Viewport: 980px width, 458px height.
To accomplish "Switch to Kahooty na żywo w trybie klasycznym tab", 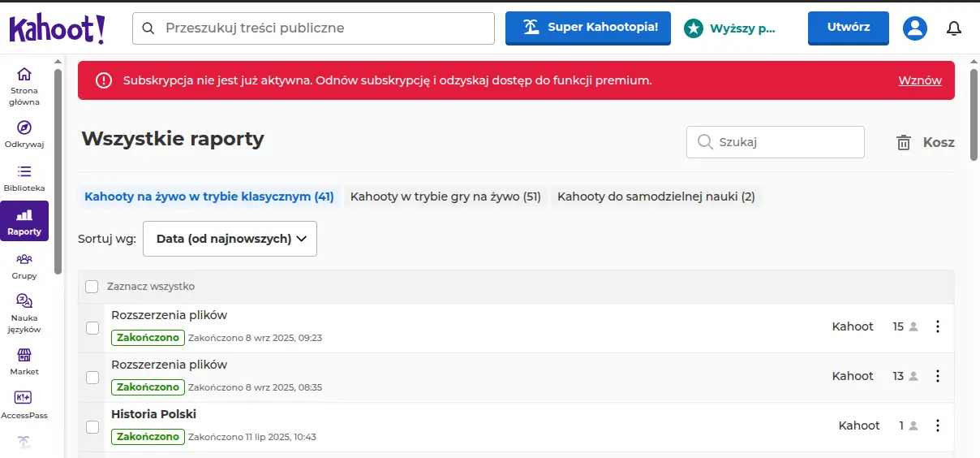I will [x=209, y=197].
